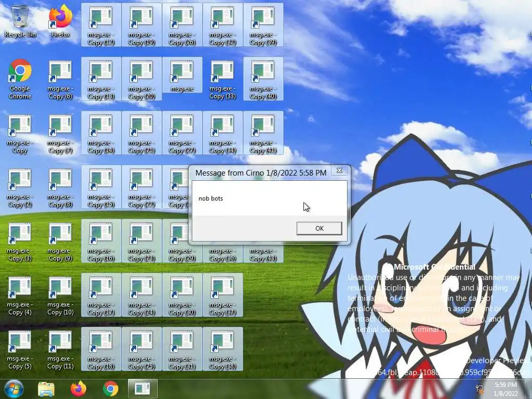Select msg.exe - Copy (31) icon
The image size is (532, 399).
tap(182, 349)
